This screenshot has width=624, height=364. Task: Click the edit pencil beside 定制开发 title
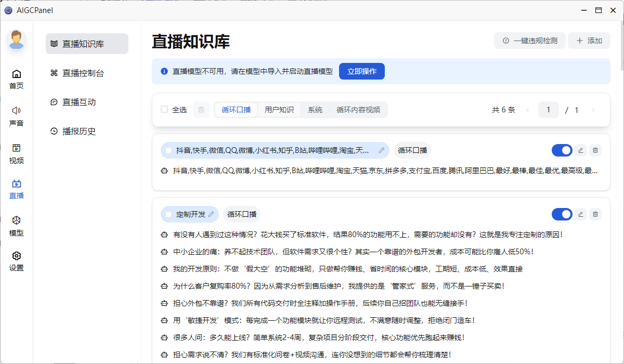(x=211, y=214)
